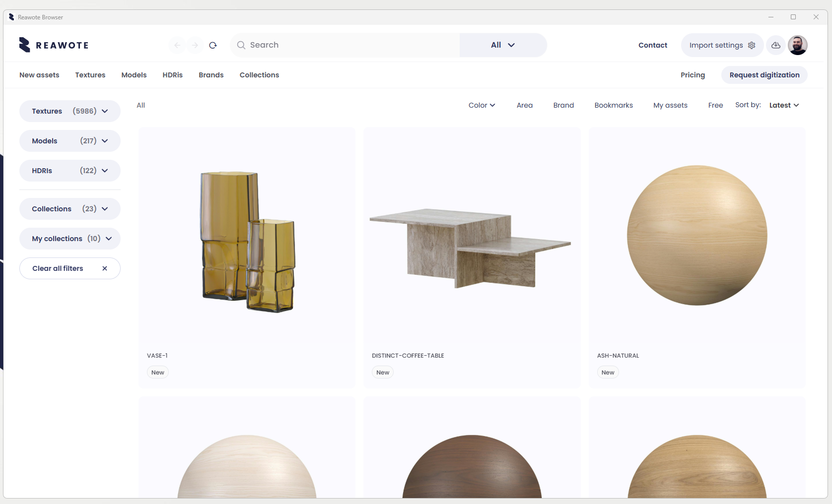Screen dimensions: 832x504
Task: Go forward with the right arrow
Action: click(195, 45)
